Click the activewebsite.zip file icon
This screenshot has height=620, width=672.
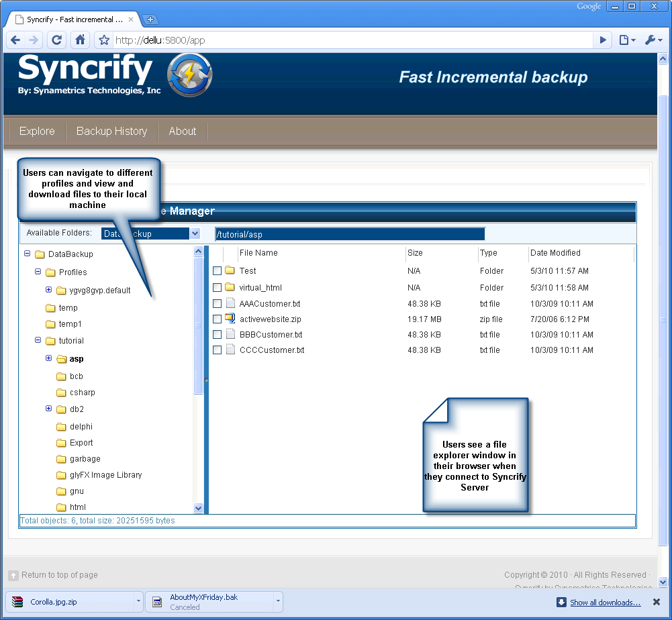(x=230, y=319)
